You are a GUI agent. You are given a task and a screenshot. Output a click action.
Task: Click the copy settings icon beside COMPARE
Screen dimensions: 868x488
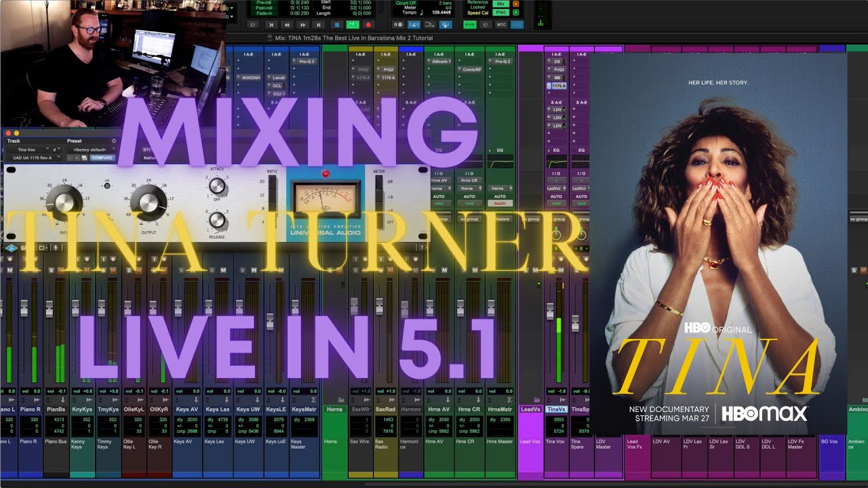[84, 158]
